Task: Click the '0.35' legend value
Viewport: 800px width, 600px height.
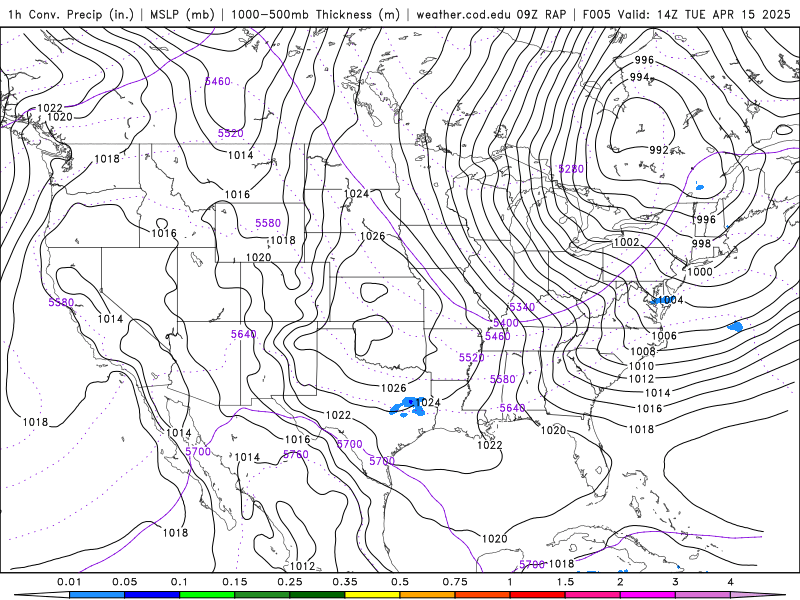Action: [x=345, y=582]
